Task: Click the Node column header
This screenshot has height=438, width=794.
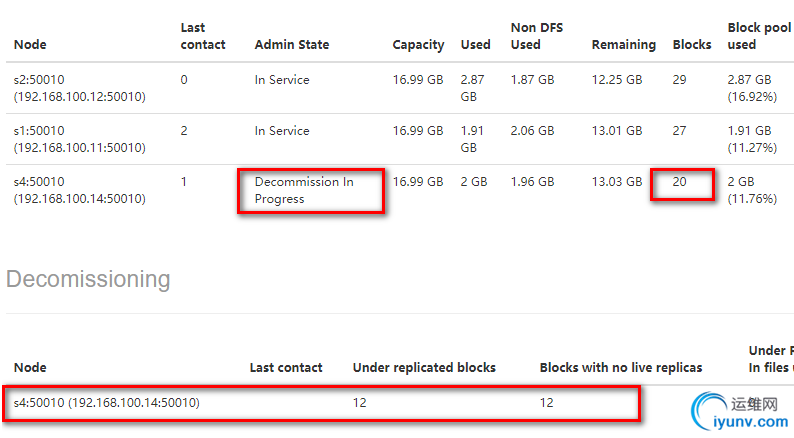Action: coord(30,44)
